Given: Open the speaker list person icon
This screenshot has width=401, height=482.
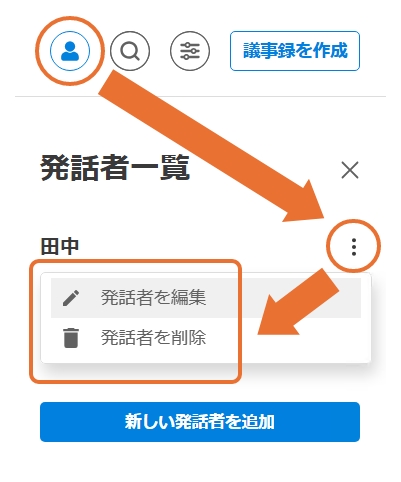Looking at the screenshot, I should pyautogui.click(x=70, y=51).
